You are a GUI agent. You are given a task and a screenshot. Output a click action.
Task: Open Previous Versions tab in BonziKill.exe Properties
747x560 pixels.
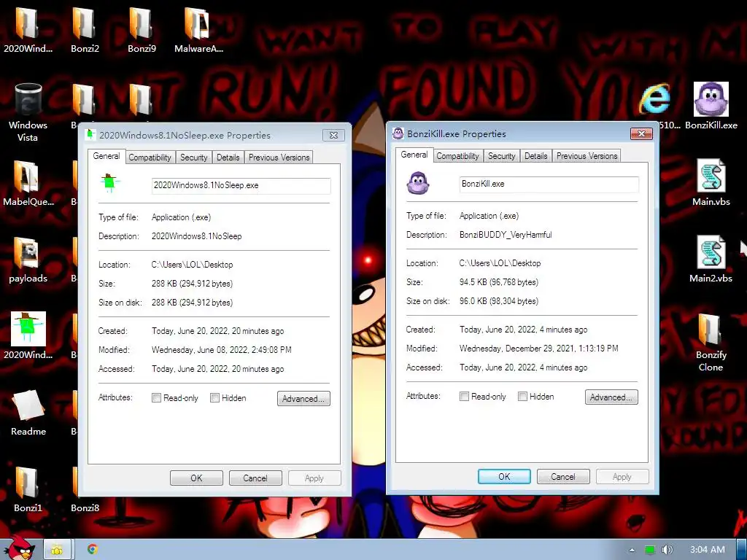(x=587, y=156)
